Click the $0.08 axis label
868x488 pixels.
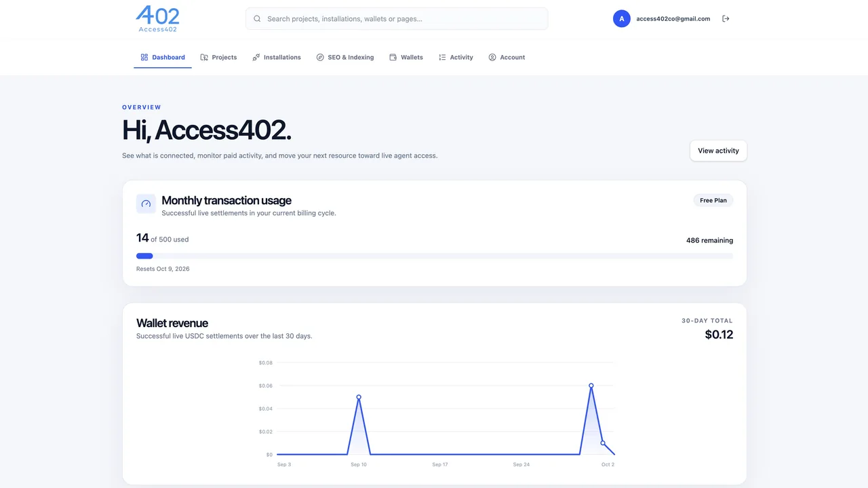265,363
